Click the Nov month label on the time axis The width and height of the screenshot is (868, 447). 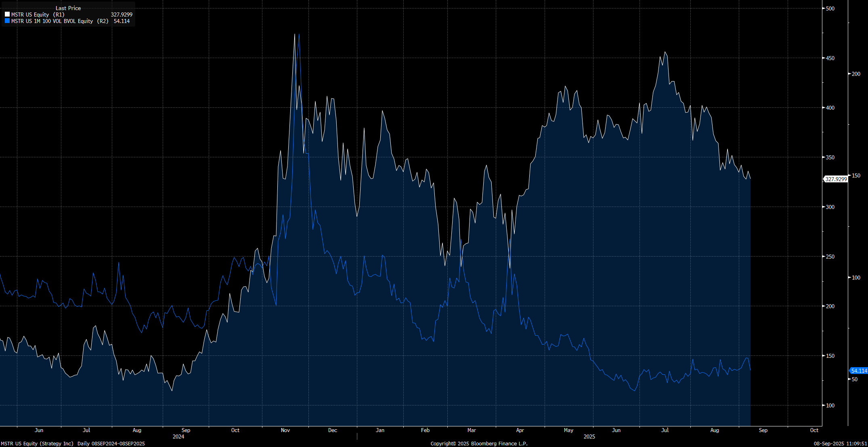285,430
